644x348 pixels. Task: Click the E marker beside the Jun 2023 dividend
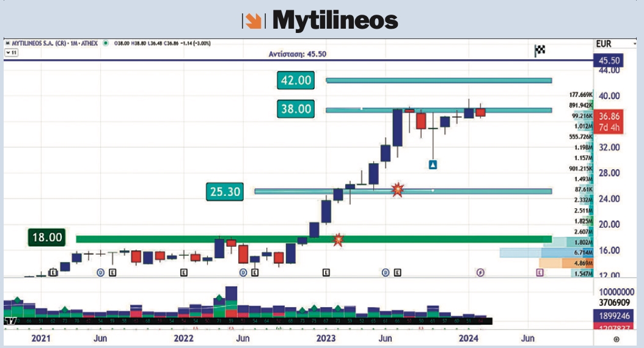(398, 272)
